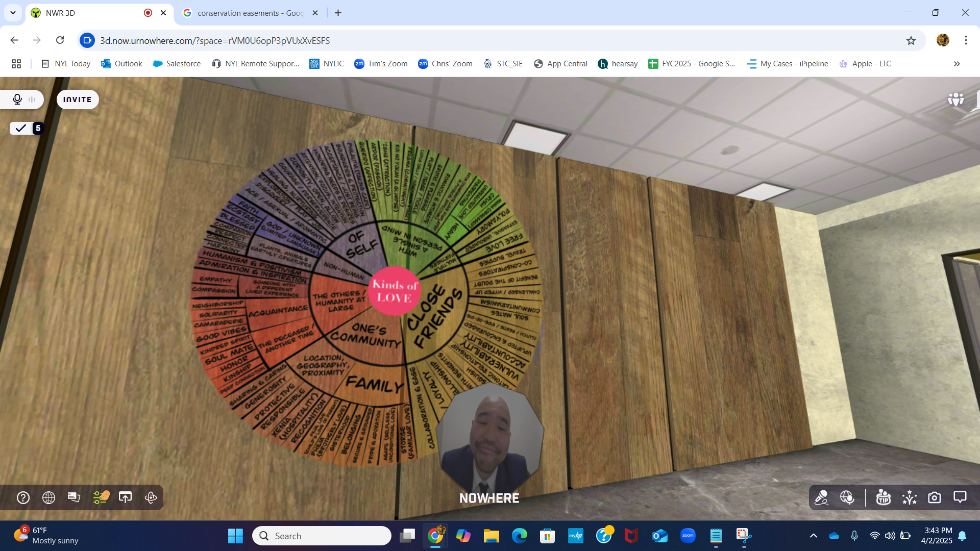Viewport: 980px width, 551px height.
Task: Open McAfee from the taskbar
Action: (x=632, y=536)
